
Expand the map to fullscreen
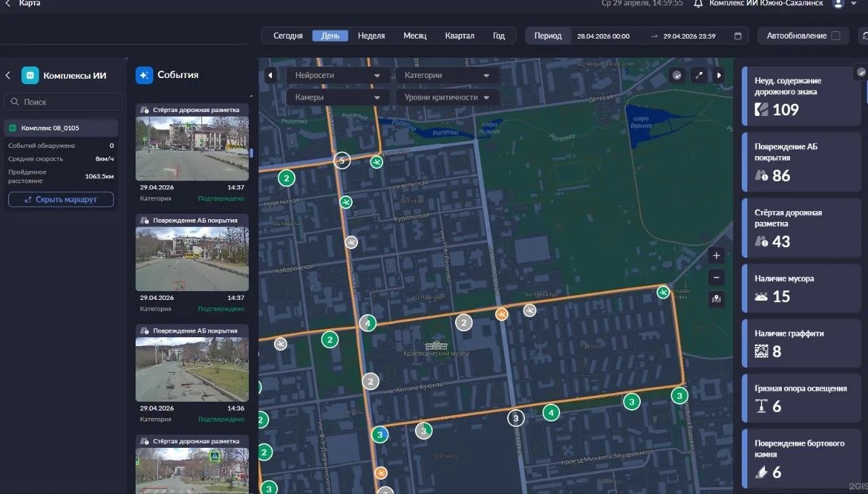click(x=699, y=75)
